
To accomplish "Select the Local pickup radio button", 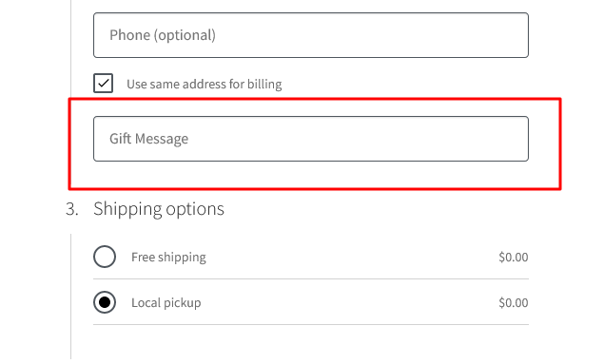I will (x=105, y=302).
